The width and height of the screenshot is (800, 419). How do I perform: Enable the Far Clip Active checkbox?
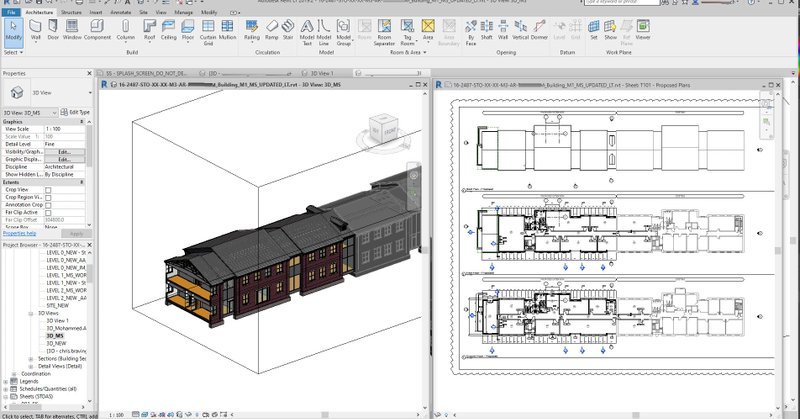click(x=48, y=213)
